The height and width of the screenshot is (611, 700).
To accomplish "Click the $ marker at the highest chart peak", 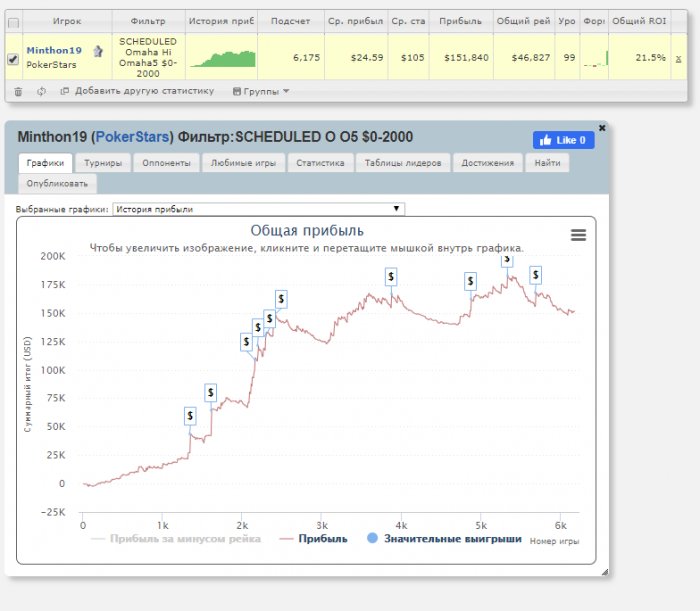I will coord(507,261).
